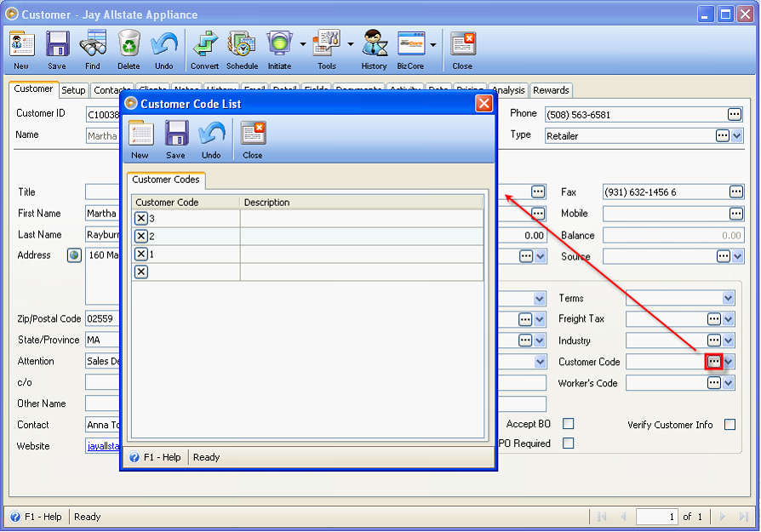Click the Convert icon
The image size is (761, 532).
[x=205, y=50]
